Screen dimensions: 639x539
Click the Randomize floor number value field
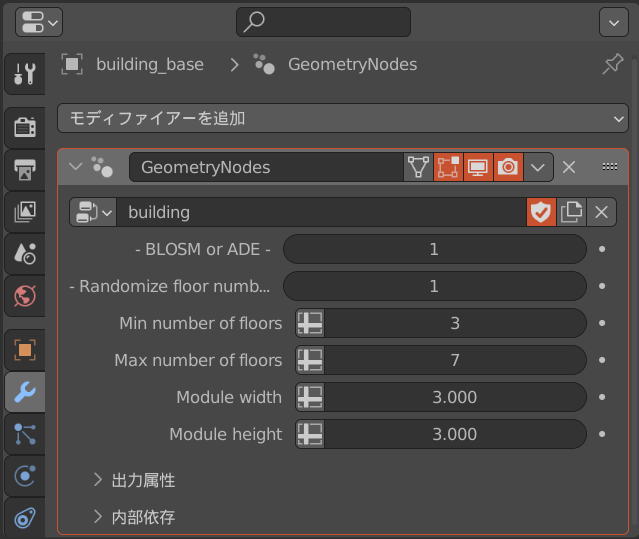coord(434,286)
